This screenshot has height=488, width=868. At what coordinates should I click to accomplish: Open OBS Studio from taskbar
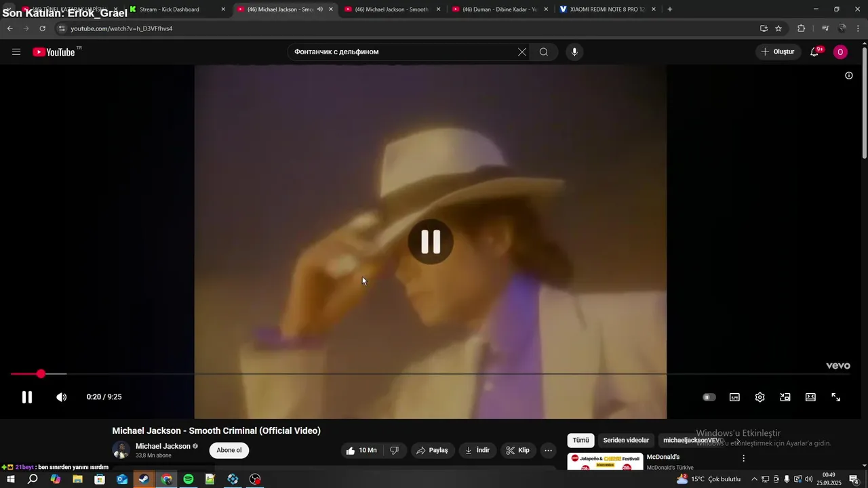click(x=255, y=479)
